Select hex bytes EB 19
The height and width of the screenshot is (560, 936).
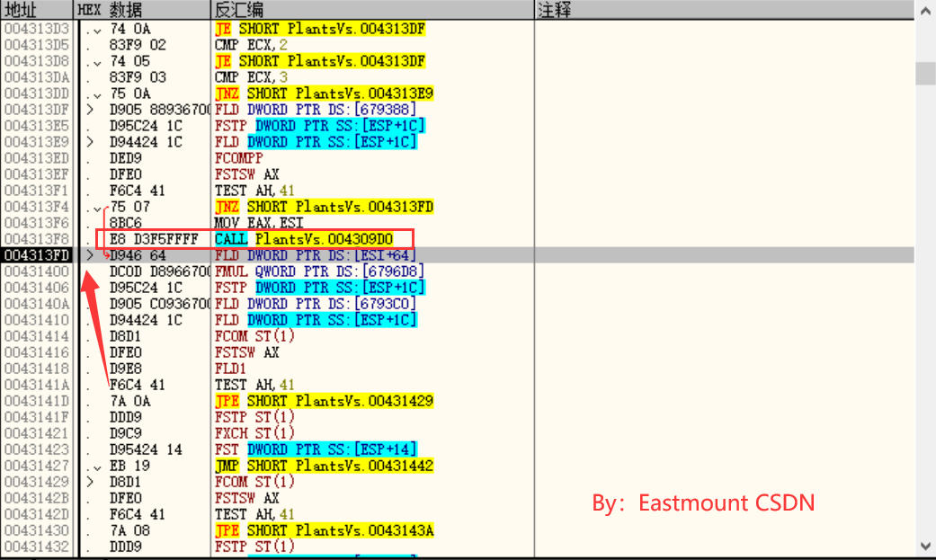129,465
